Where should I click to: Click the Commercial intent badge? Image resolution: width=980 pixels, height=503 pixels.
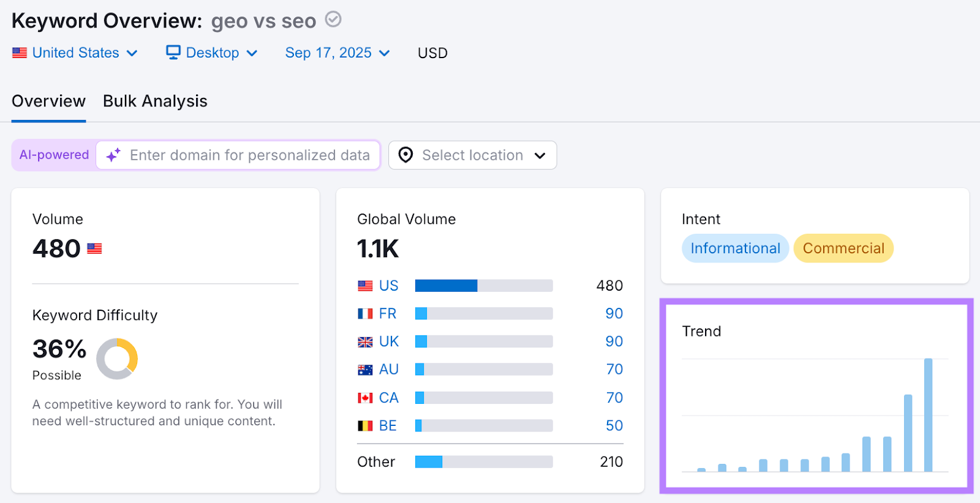[843, 248]
